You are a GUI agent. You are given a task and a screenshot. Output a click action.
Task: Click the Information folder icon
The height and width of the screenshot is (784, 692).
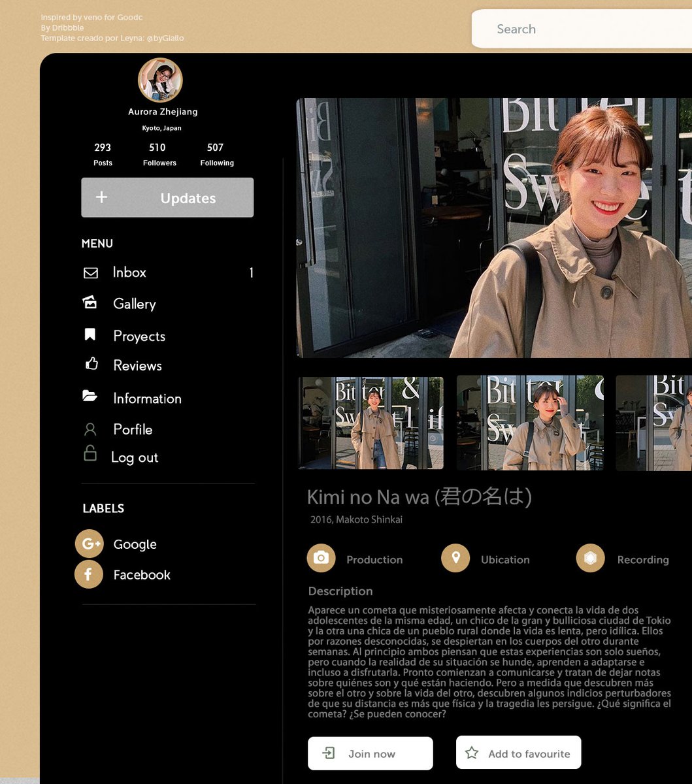coord(90,396)
